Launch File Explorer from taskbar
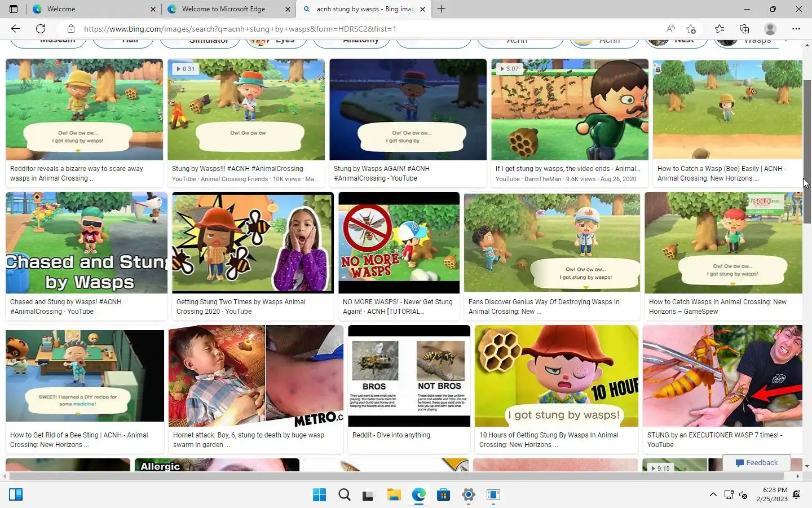 394,495
